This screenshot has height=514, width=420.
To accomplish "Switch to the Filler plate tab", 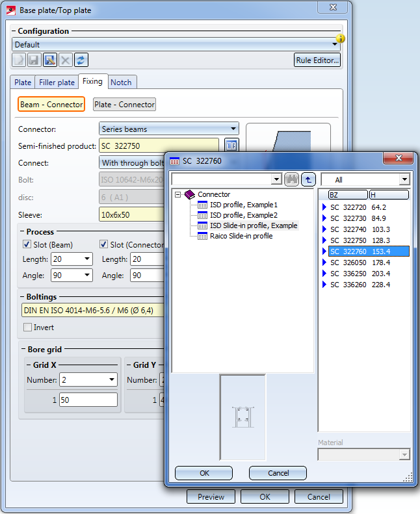I will coord(57,83).
